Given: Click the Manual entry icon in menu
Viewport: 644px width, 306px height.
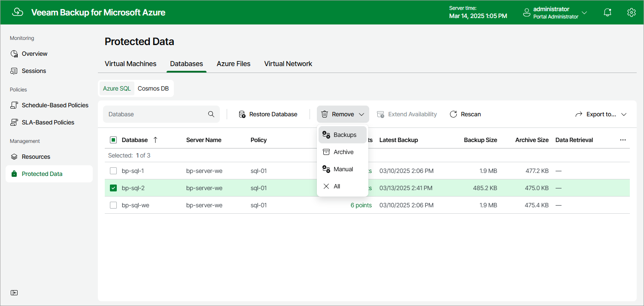Looking at the screenshot, I should pyautogui.click(x=326, y=169).
